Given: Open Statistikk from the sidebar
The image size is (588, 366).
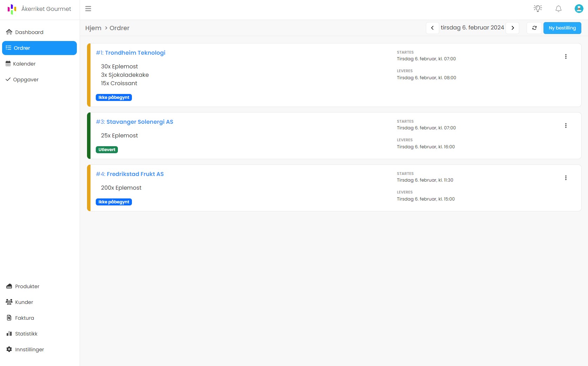Looking at the screenshot, I should [26, 334].
